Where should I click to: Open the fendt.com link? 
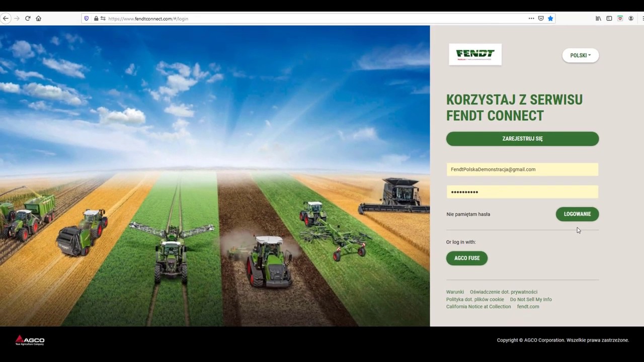[528, 307]
